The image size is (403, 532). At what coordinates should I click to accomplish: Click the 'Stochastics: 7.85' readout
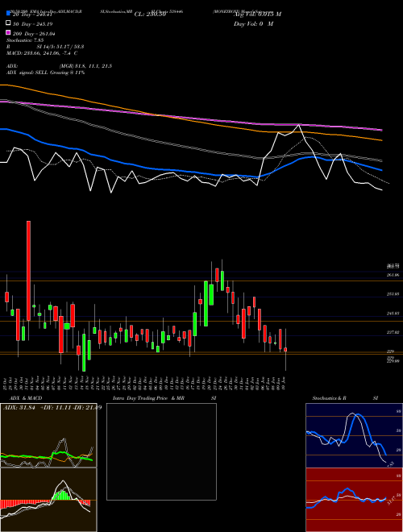click(x=24, y=40)
